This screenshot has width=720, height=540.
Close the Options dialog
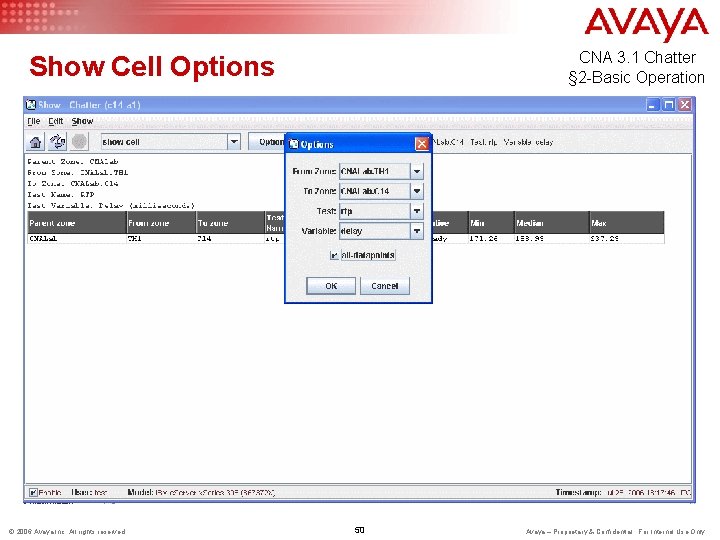[422, 144]
